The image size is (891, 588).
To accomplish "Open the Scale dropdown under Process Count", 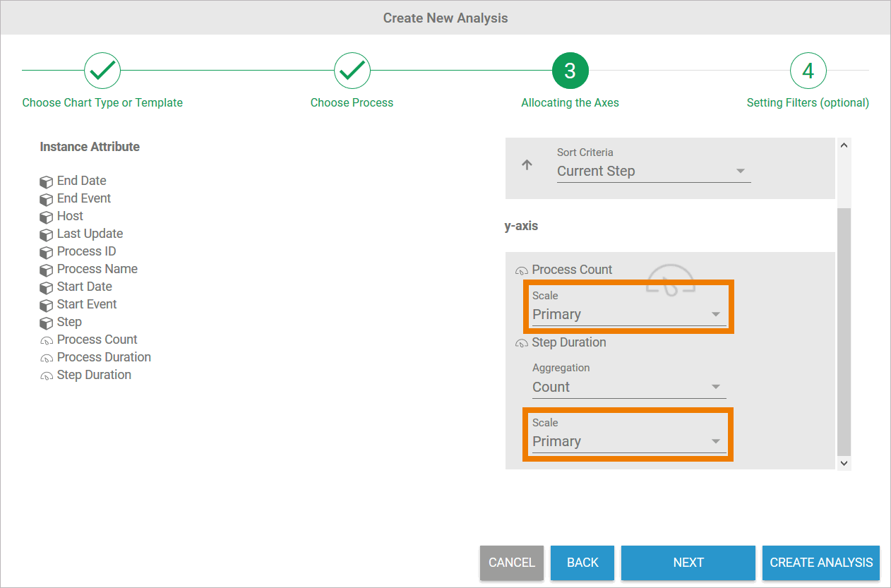I will (x=628, y=314).
